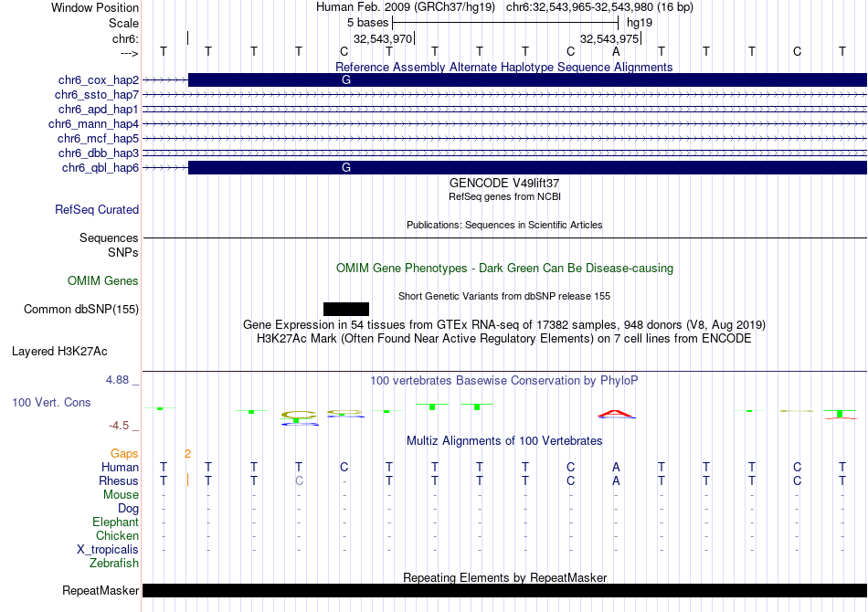Open the chr6_qbl_hap6 track label
Screen dimensions: 868x612
coord(101,168)
